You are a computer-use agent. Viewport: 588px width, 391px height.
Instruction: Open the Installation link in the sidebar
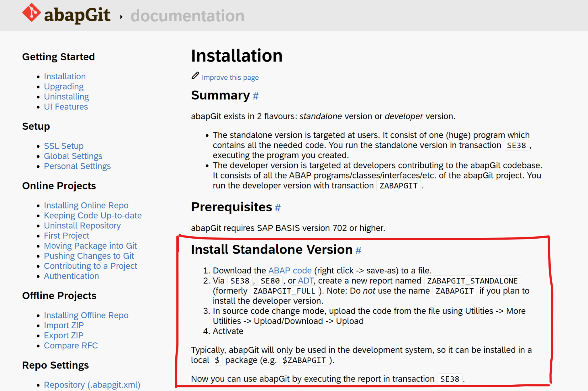tap(65, 76)
